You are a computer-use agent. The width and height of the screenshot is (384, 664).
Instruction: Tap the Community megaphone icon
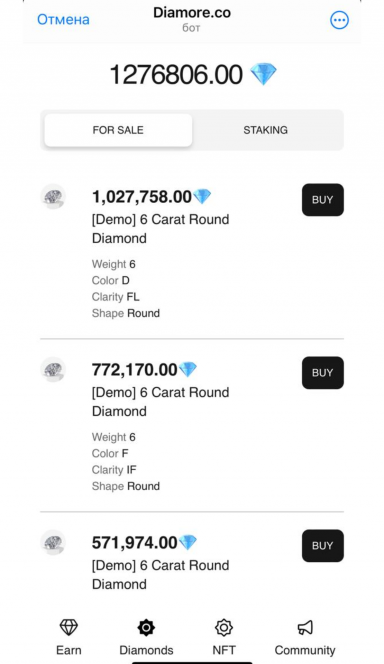click(305, 627)
